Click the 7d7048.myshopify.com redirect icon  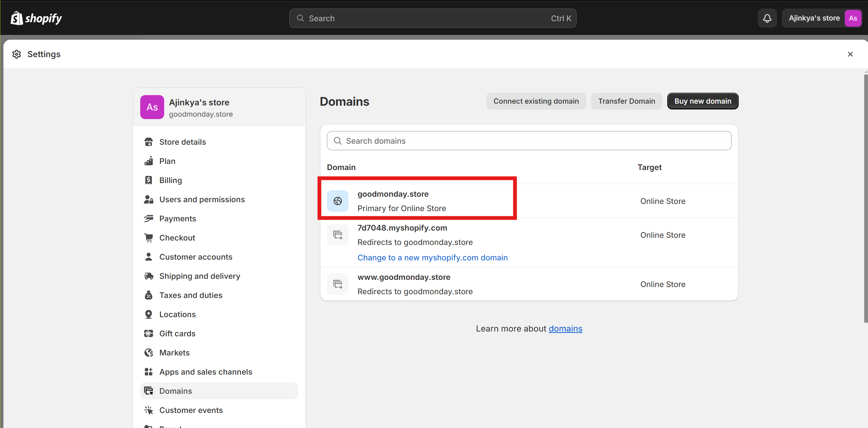pyautogui.click(x=338, y=235)
